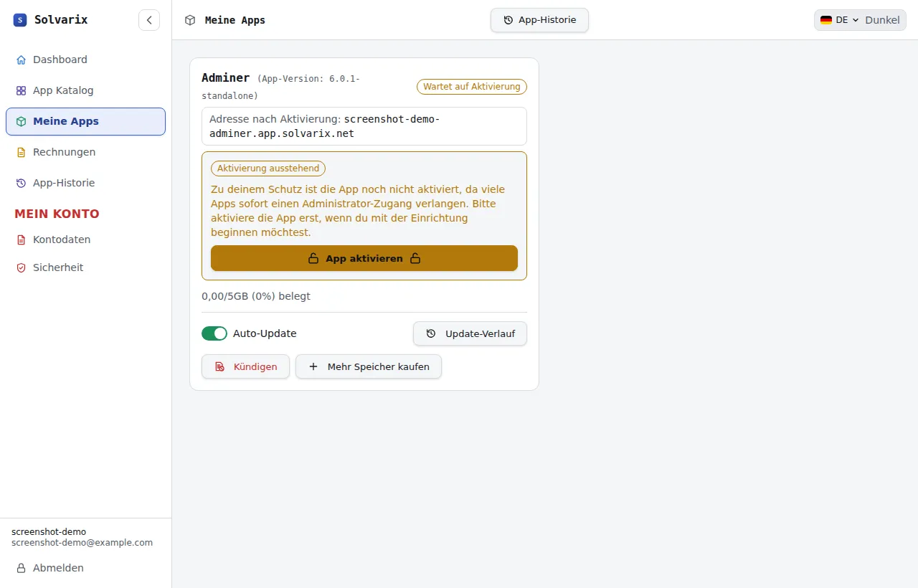Click the cube icon beside Meine Apps header
Image resolution: width=918 pixels, height=588 pixels.
(190, 20)
